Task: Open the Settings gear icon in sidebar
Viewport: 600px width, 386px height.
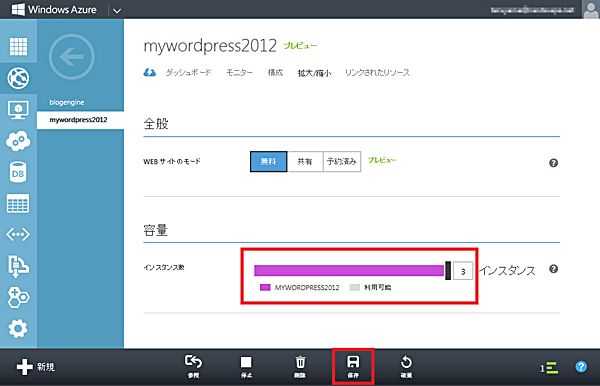Action: pos(18,328)
